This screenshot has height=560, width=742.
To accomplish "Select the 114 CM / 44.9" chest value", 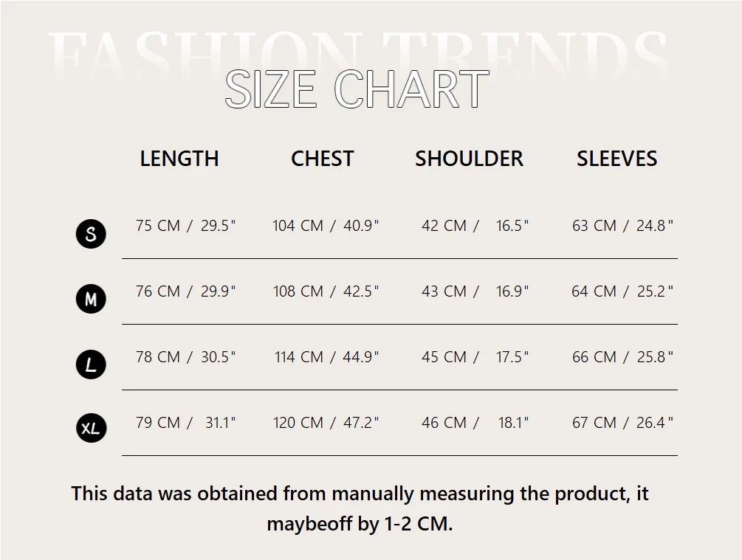I will pyautogui.click(x=326, y=357).
